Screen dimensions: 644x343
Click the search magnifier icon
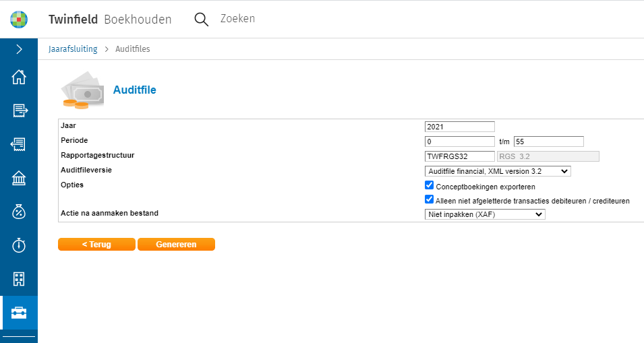201,19
